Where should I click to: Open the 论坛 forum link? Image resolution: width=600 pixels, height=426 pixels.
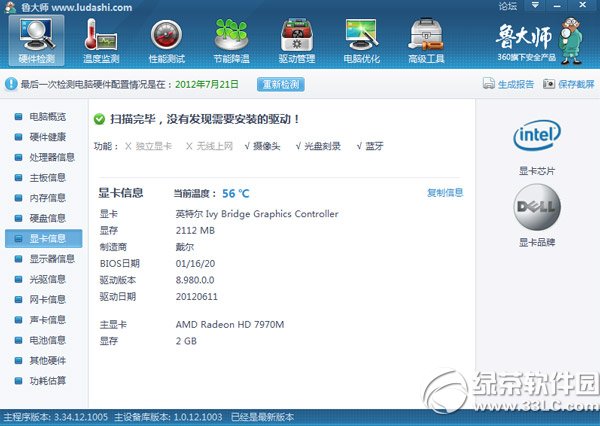(x=508, y=6)
